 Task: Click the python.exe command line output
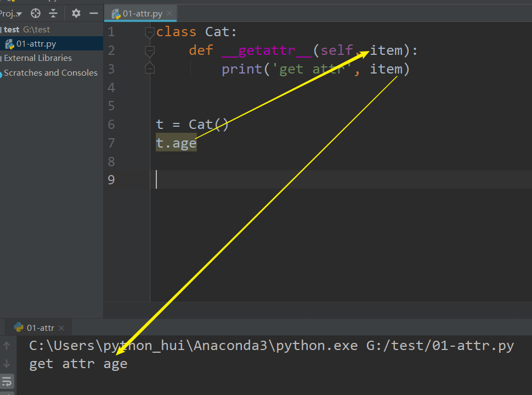pos(271,346)
